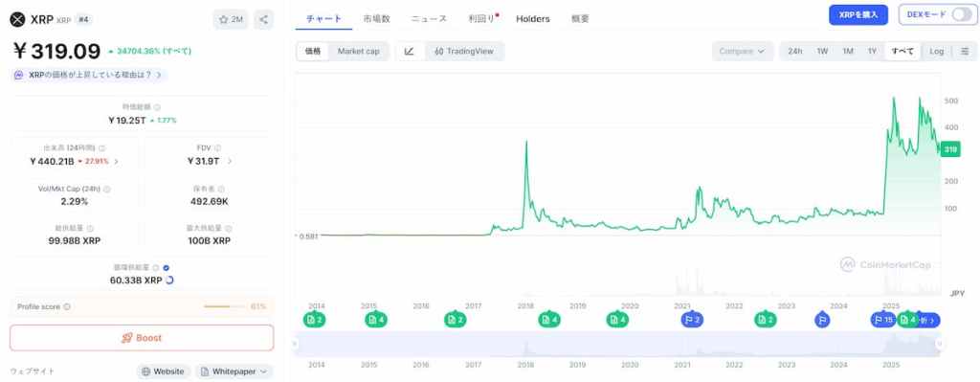Image resolution: width=980 pixels, height=382 pixels.
Task: Open the Compare dropdown
Action: coord(743,52)
